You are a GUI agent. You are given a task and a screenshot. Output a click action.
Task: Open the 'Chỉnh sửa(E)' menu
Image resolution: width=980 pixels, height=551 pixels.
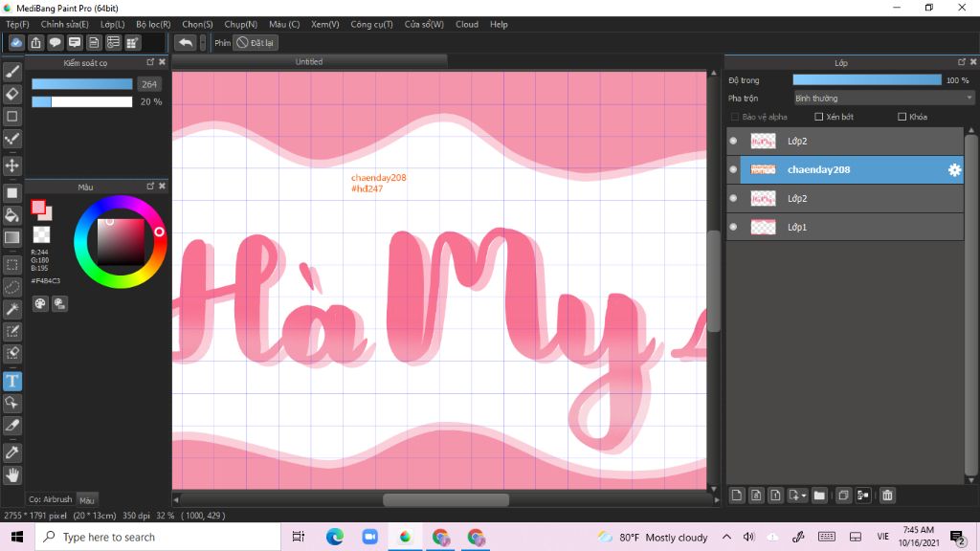point(65,24)
